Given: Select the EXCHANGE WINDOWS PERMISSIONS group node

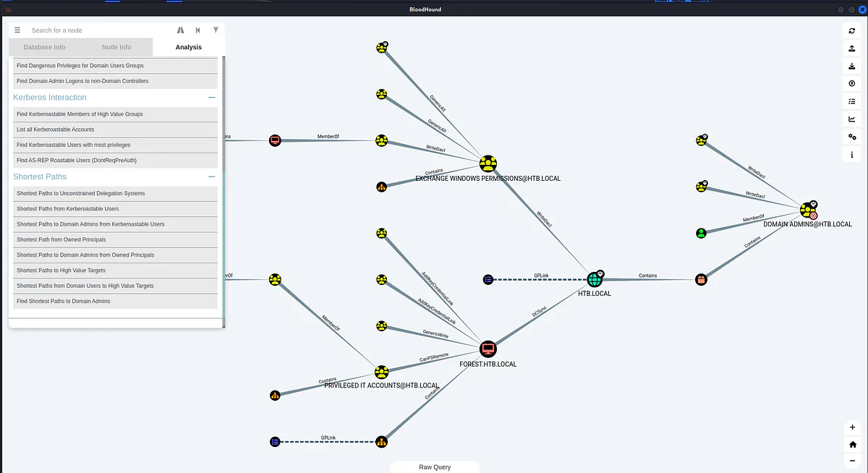Looking at the screenshot, I should pyautogui.click(x=488, y=163).
